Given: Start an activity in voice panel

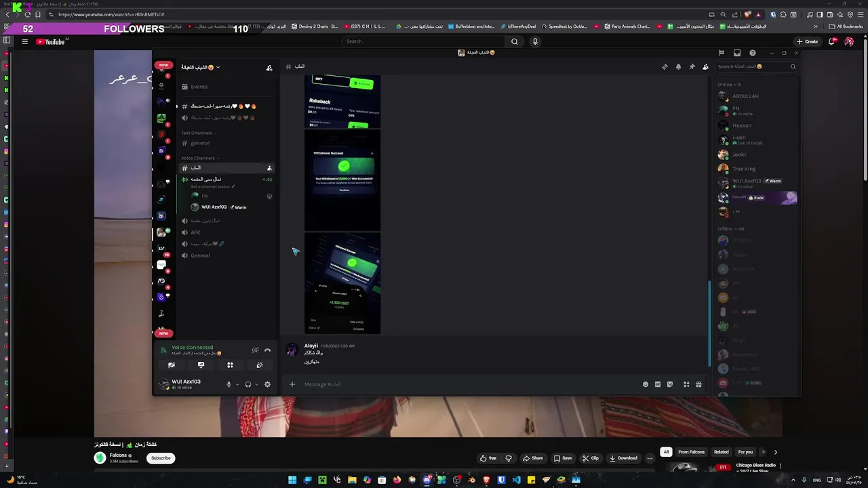Looking at the screenshot, I should click(230, 365).
